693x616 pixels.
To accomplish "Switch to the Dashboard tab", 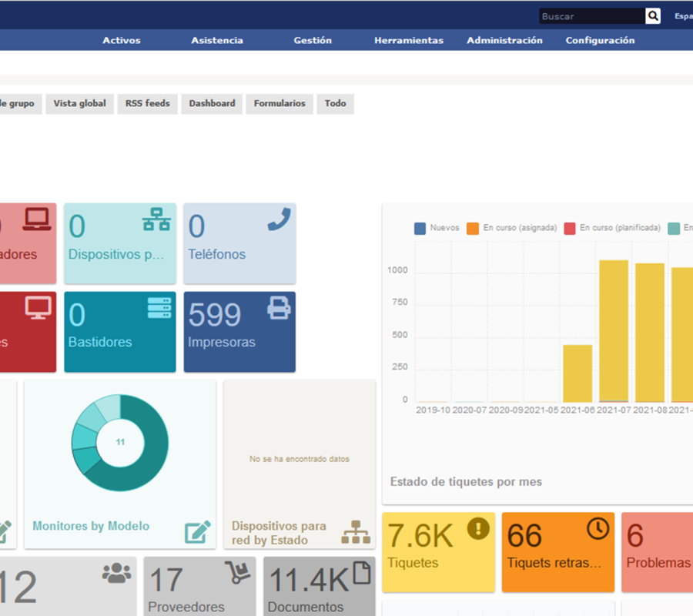I will [213, 104].
